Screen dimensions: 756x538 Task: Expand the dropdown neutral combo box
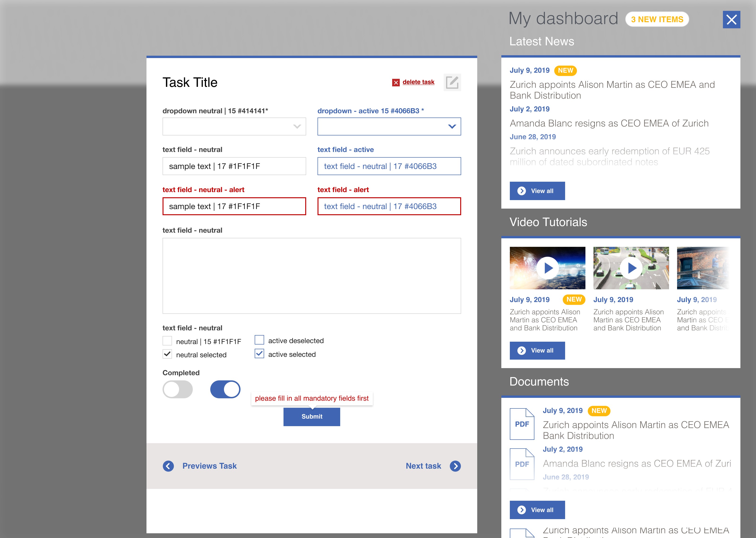(234, 126)
